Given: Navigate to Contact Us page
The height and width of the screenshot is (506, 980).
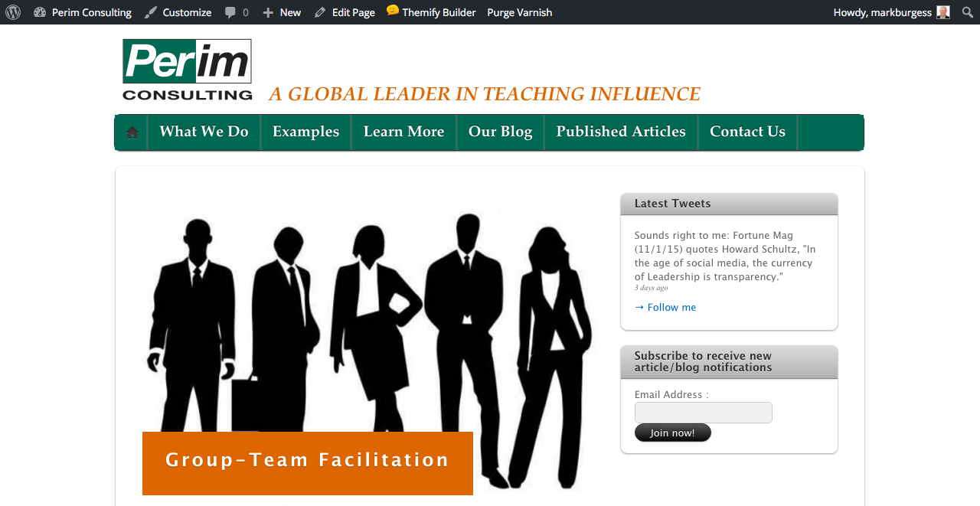Looking at the screenshot, I should 747,132.
